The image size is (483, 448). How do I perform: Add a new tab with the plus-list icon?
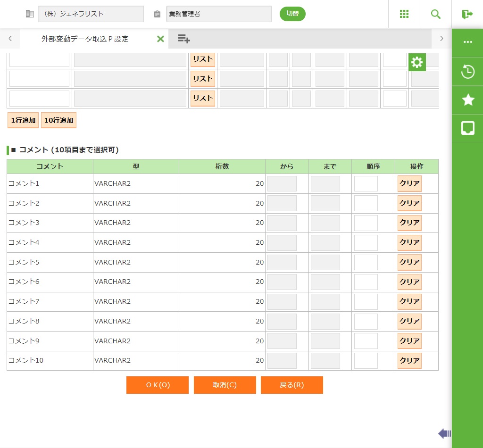point(184,39)
